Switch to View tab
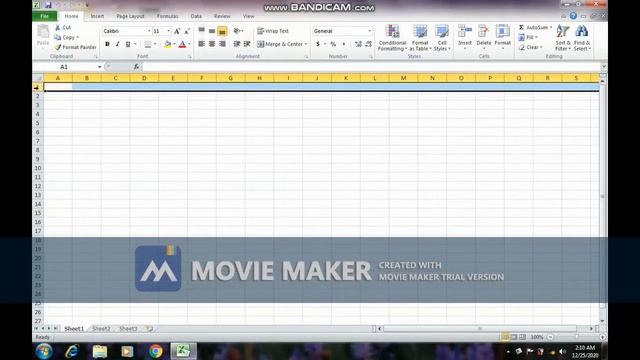The image size is (640, 360). click(x=248, y=16)
